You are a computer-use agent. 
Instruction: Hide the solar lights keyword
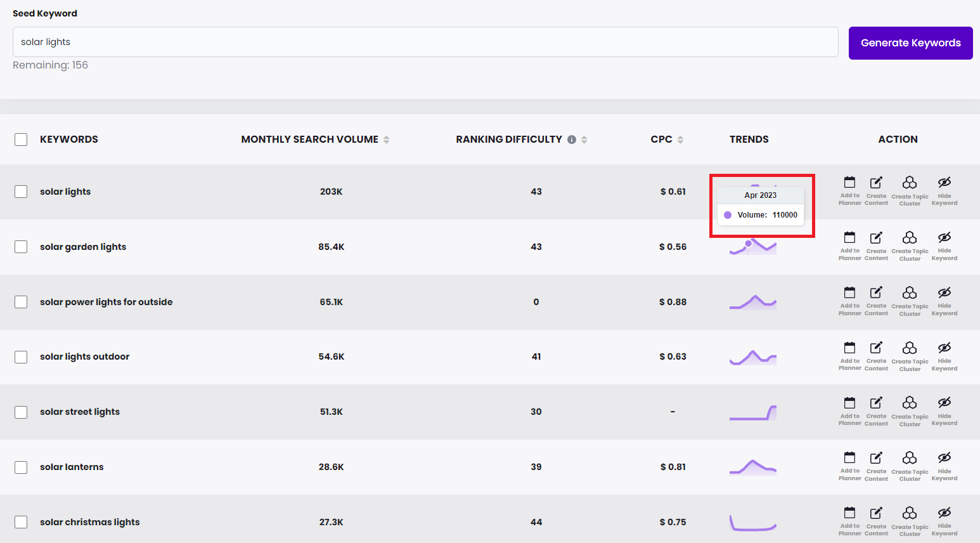pyautogui.click(x=944, y=190)
